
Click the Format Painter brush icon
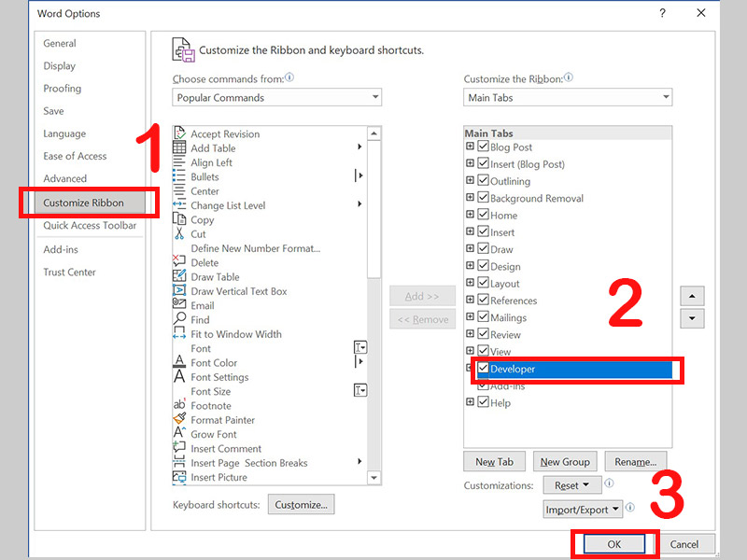179,418
